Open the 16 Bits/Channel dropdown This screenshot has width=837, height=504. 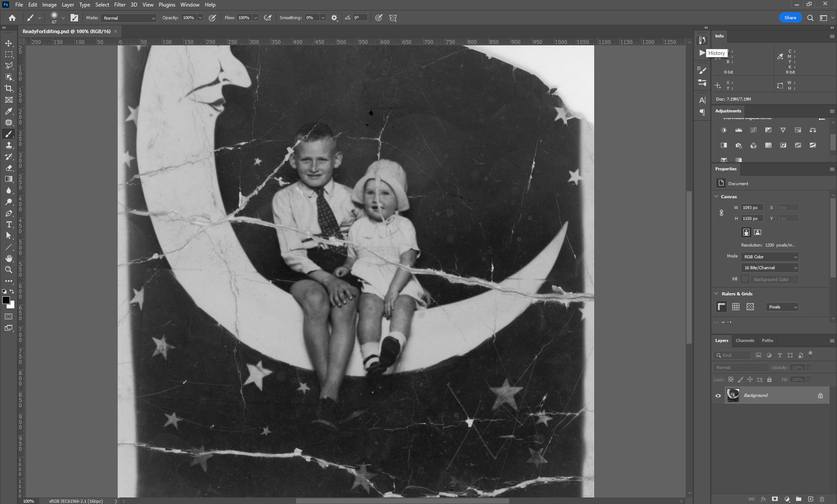[769, 268]
